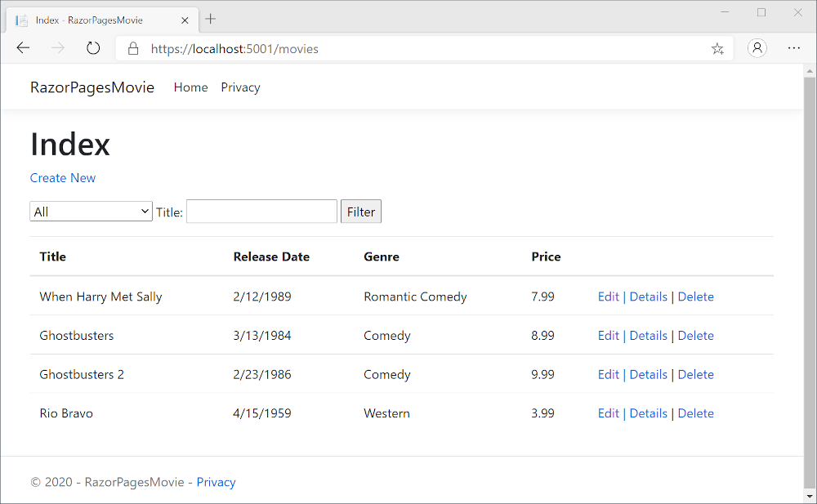Open a new browser tab
Viewport: 817px width, 504px height.
[x=211, y=19]
